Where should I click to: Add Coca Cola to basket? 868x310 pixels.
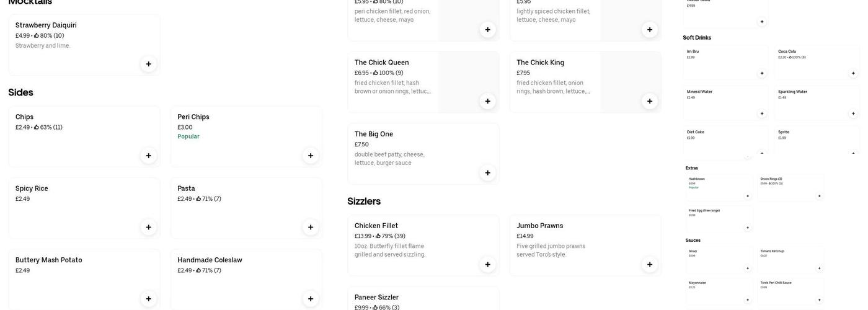pyautogui.click(x=853, y=73)
